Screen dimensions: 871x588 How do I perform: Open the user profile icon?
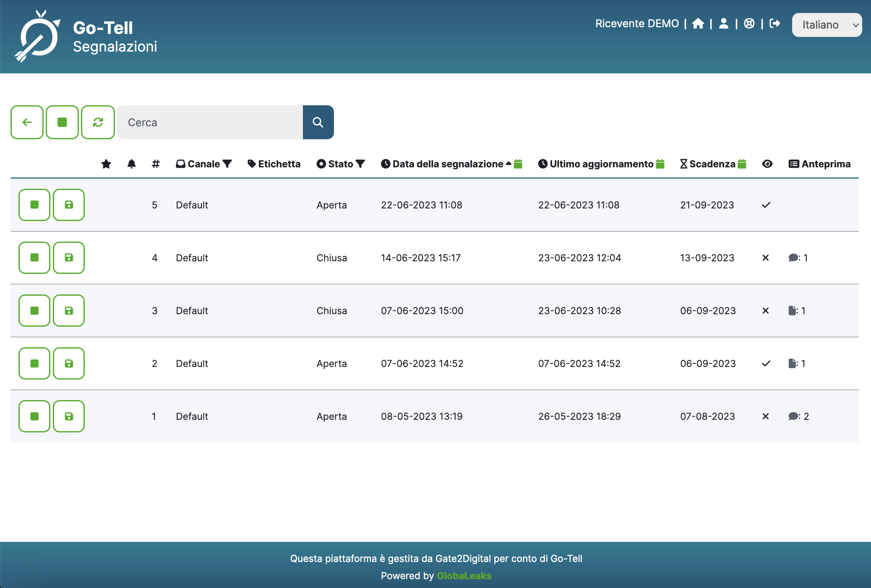724,24
